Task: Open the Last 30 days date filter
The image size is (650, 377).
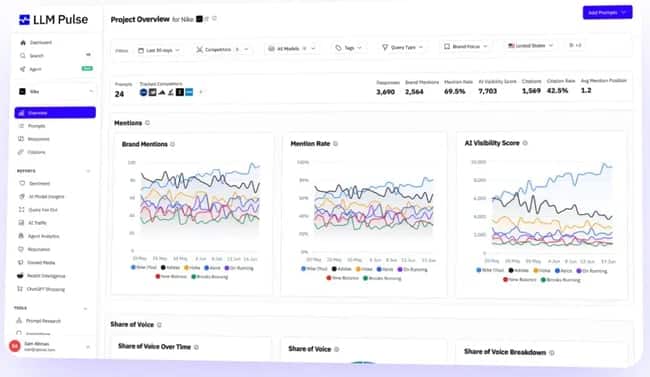Action: point(159,50)
